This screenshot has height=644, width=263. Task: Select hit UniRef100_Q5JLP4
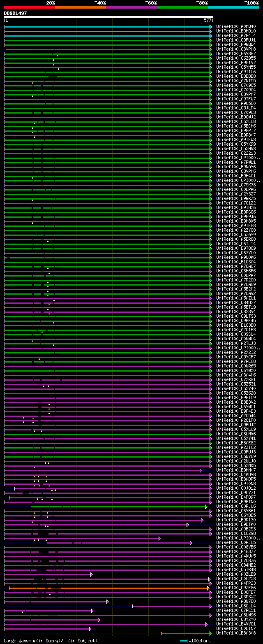point(236,108)
